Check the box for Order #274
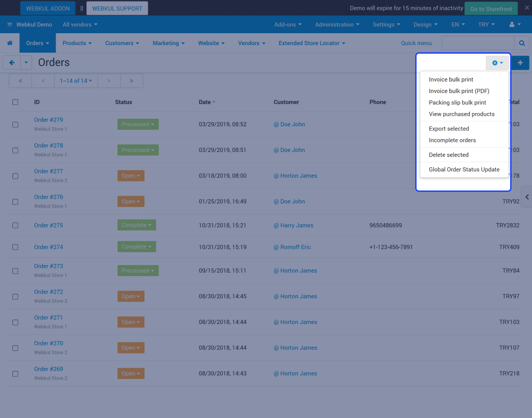Image resolution: width=532 pixels, height=418 pixels. tap(15, 247)
